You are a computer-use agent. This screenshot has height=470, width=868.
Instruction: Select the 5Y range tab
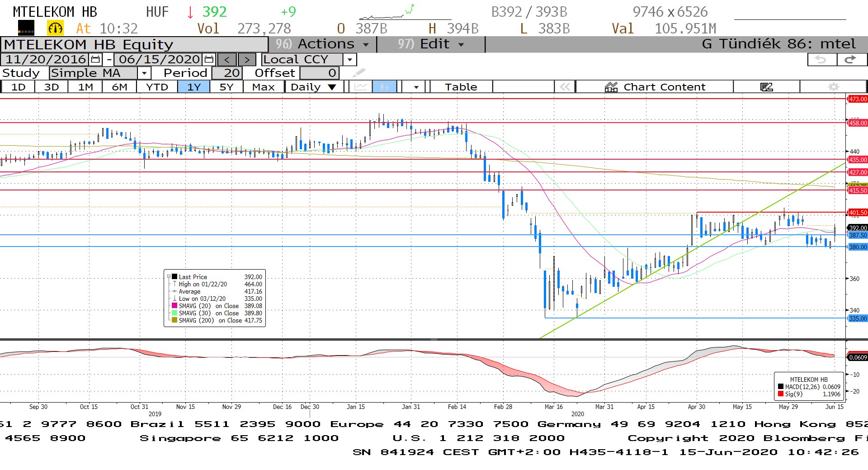tap(226, 86)
